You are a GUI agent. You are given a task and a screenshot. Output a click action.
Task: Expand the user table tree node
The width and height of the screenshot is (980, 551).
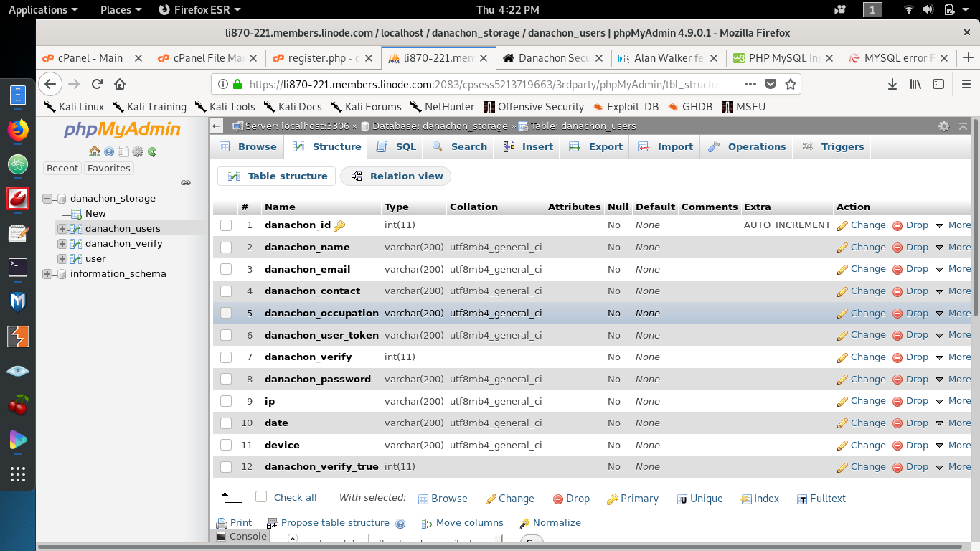(62, 258)
